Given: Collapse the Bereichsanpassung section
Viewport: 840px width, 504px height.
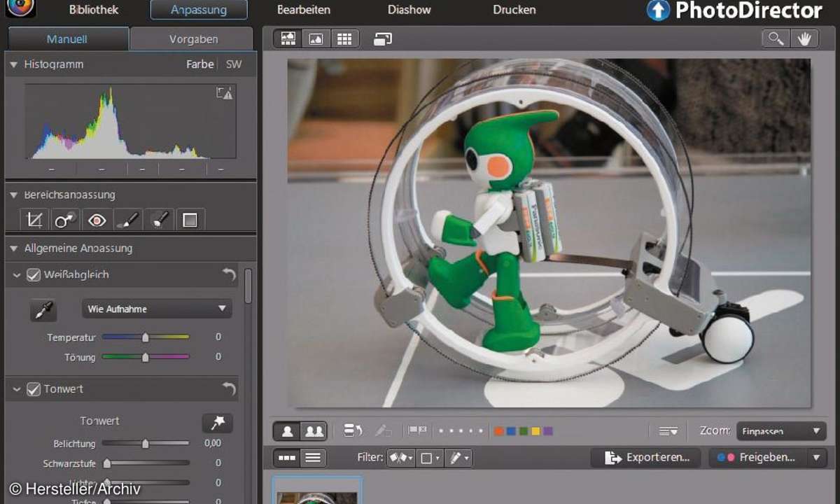Looking at the screenshot, I should click(13, 195).
